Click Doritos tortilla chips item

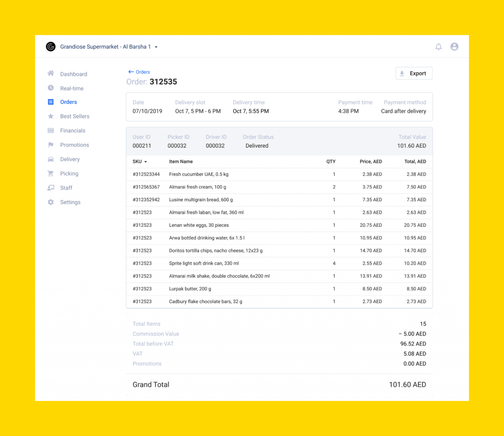[x=216, y=250]
